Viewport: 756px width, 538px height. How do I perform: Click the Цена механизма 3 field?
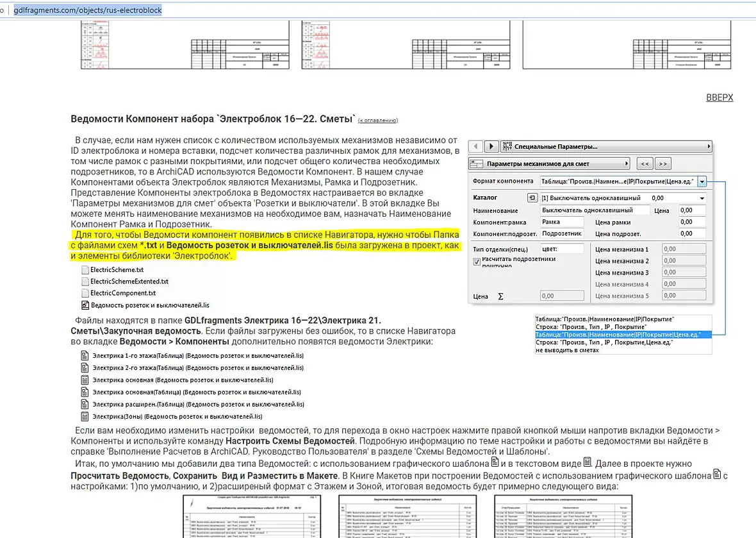(684, 272)
